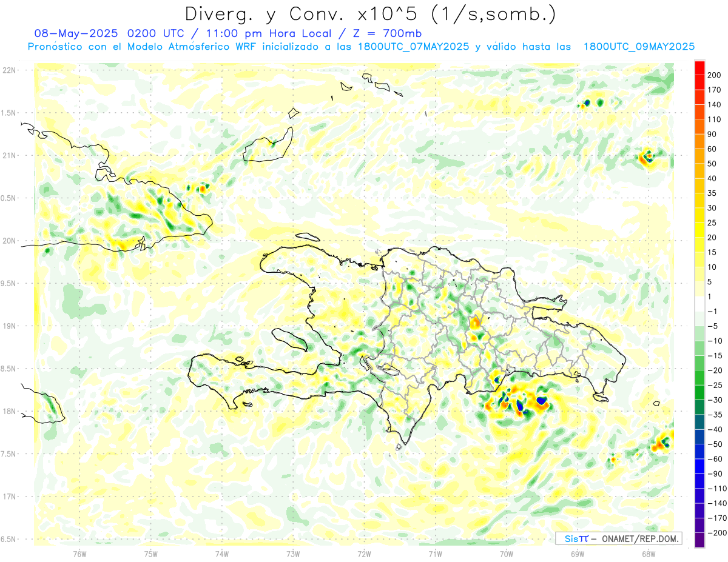
Task: Click the '8.5N' latitude label
Action: coord(9,369)
